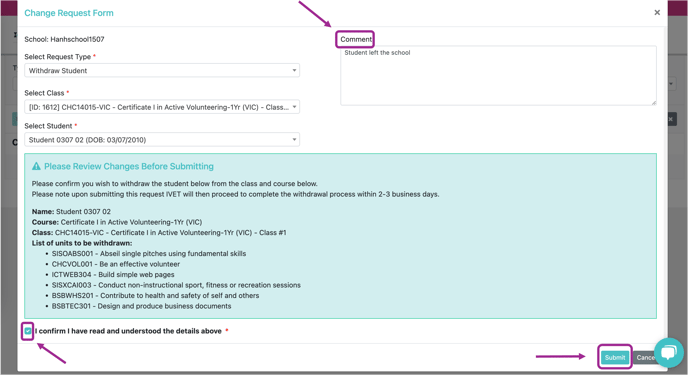
Task: Click the BSBTEC301 Design and produce business documents unit
Action: pos(141,306)
